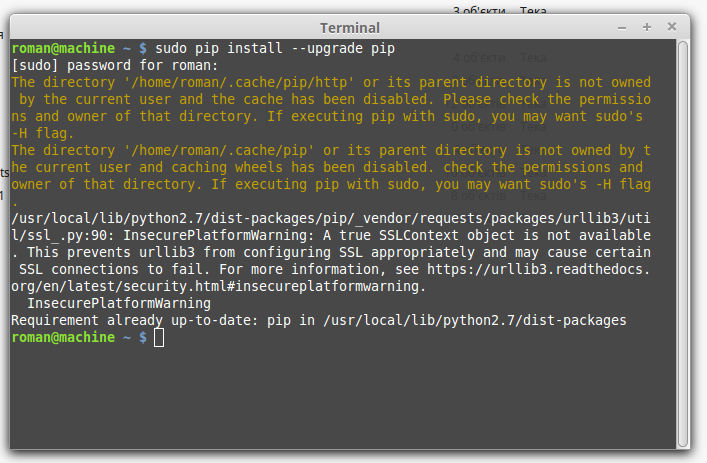Viewport: 707px width, 463px height.
Task: Click the Terminal title bar
Action: tap(349, 27)
